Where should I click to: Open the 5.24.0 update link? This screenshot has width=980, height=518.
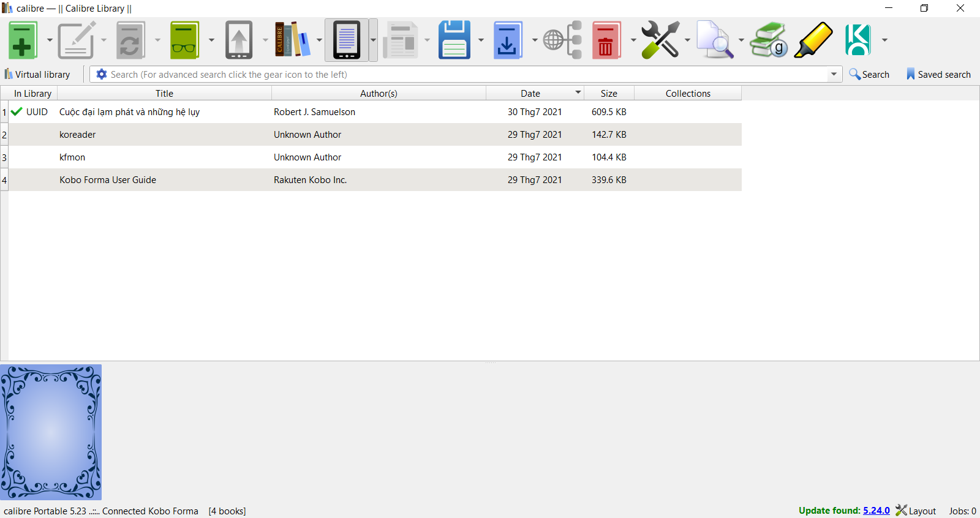coord(876,511)
